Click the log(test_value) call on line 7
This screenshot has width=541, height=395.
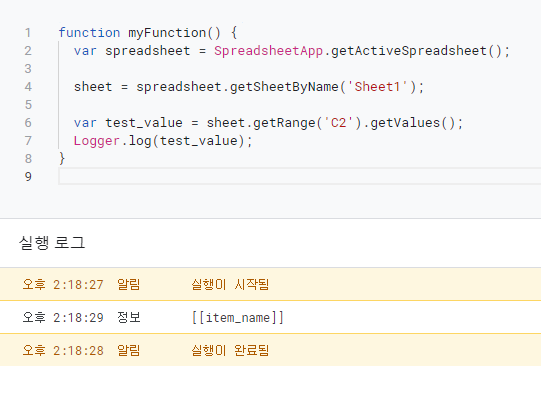coord(186,140)
